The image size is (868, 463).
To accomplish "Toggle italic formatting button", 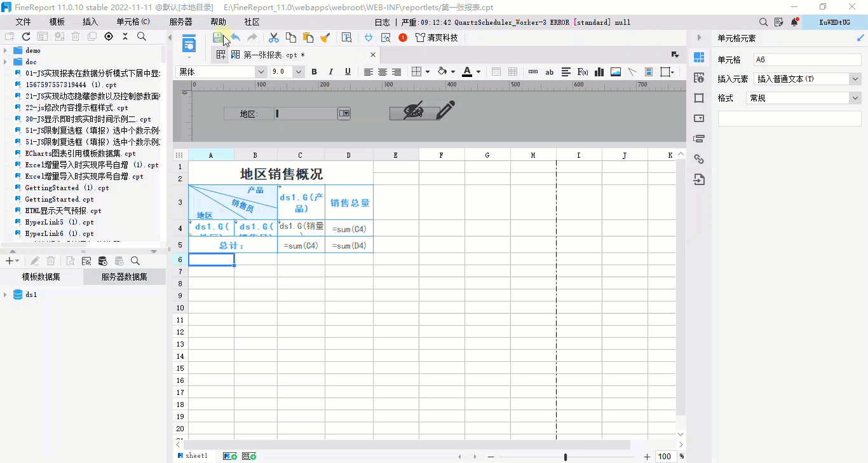I will [x=330, y=72].
